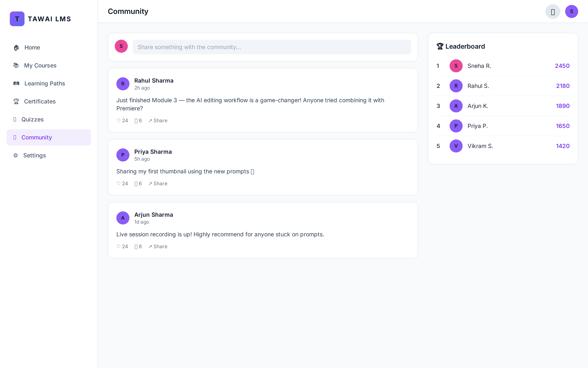
Task: Click Rahul S. leaderboard avatar
Action: (x=456, y=86)
